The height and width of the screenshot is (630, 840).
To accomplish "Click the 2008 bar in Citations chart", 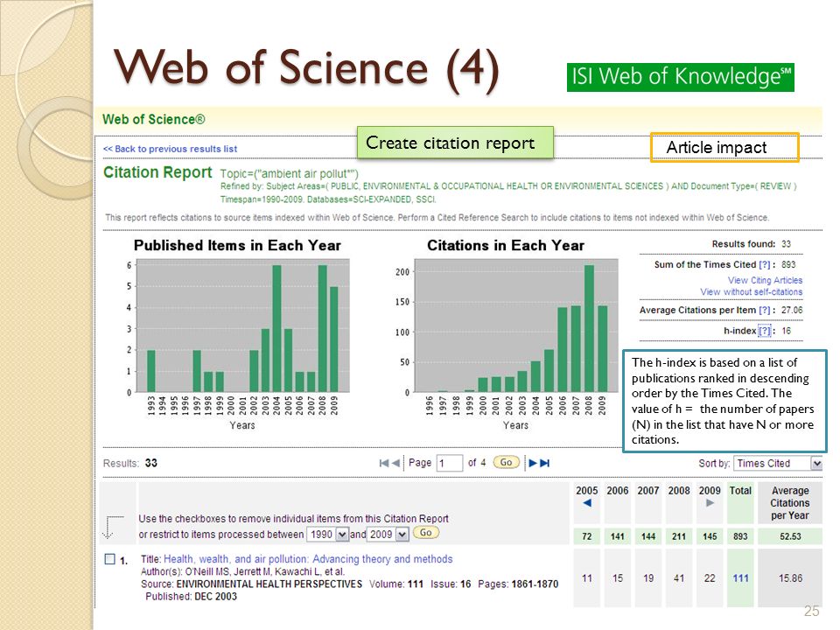I will 589,328.
